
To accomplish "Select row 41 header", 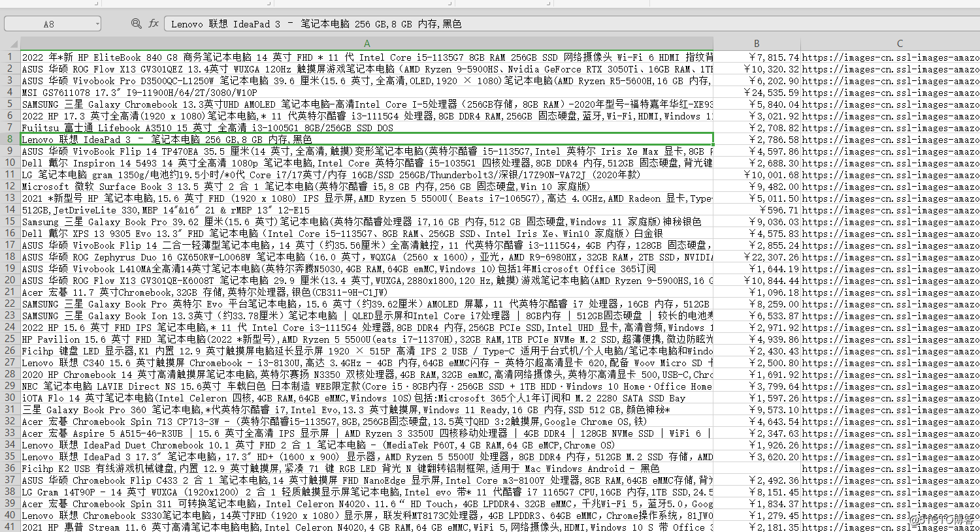I will (10, 527).
